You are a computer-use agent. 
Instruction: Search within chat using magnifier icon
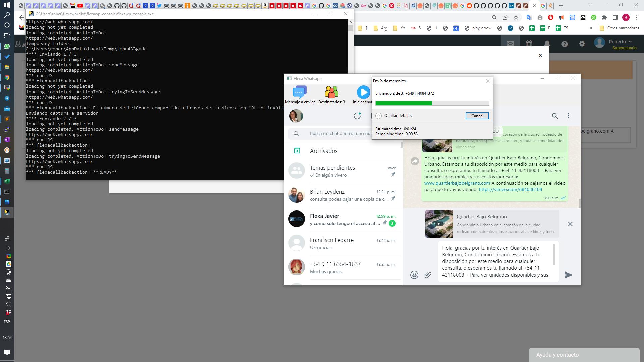click(555, 116)
